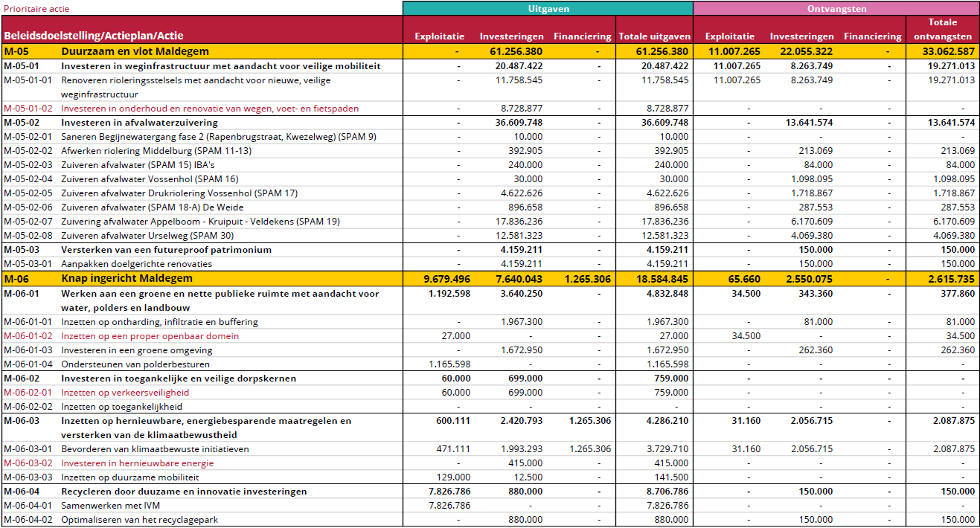The image size is (980, 528).
Task: Open red action Investeren in hernieuwbare energie
Action: pos(137,463)
